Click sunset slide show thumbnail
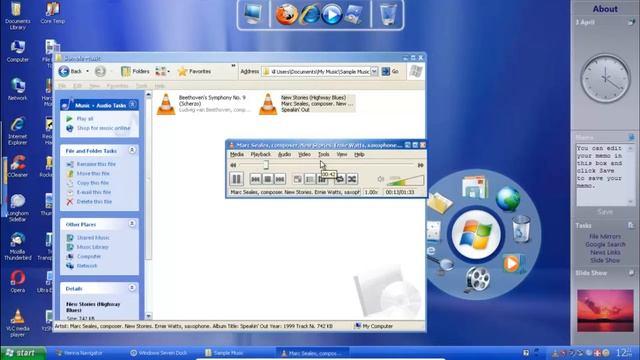 (605, 311)
